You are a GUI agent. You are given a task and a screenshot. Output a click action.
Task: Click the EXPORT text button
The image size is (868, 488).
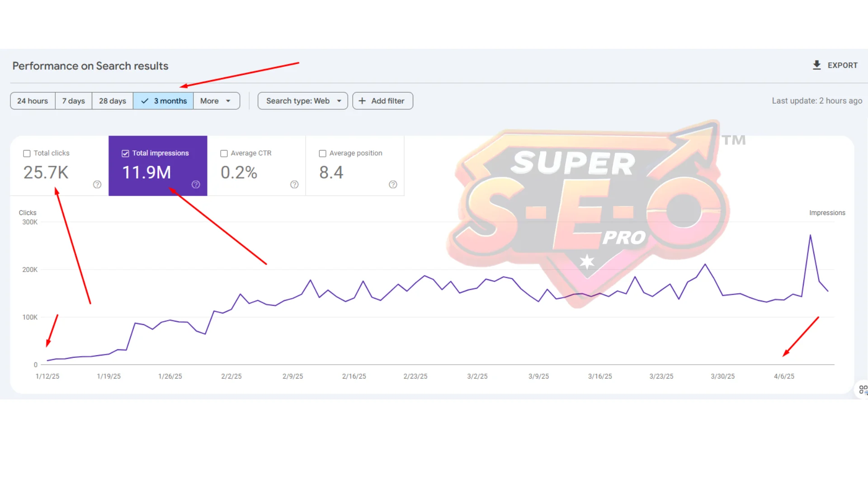click(x=842, y=66)
